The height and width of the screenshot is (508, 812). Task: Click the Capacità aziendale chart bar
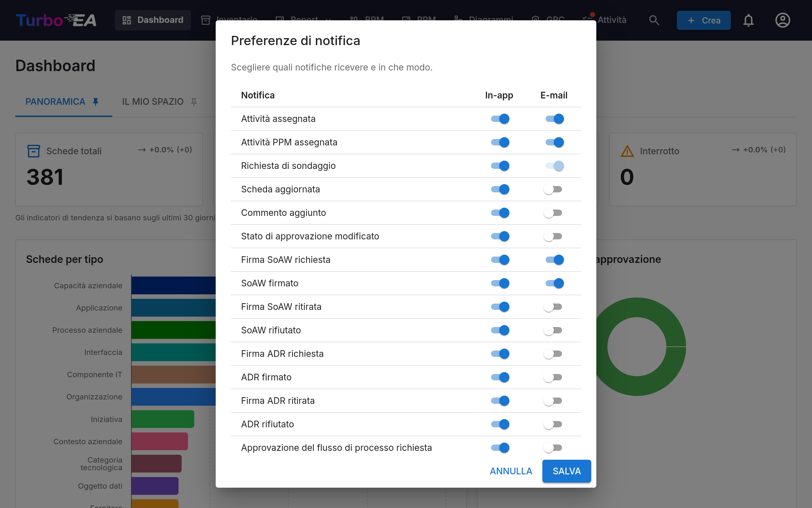173,285
